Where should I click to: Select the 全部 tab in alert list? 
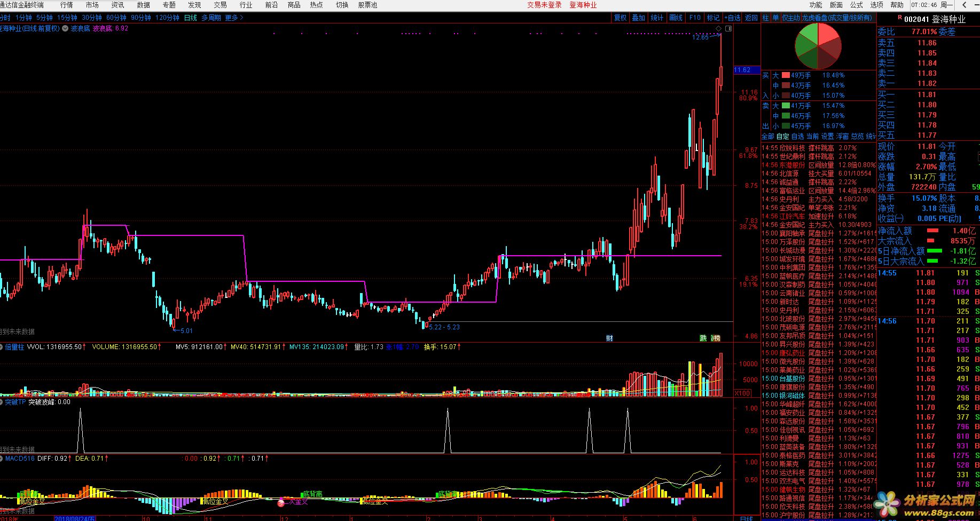pos(767,136)
